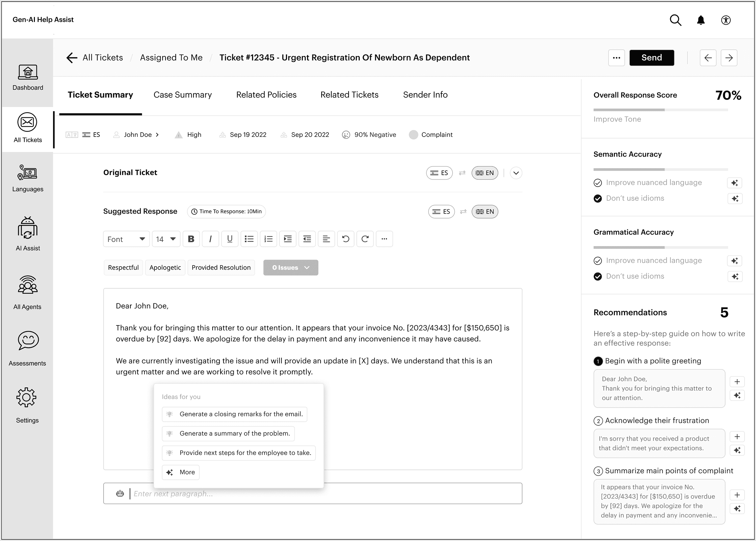Click the Bold formatting button
Viewport: 756px width, 541px height.
tap(191, 239)
